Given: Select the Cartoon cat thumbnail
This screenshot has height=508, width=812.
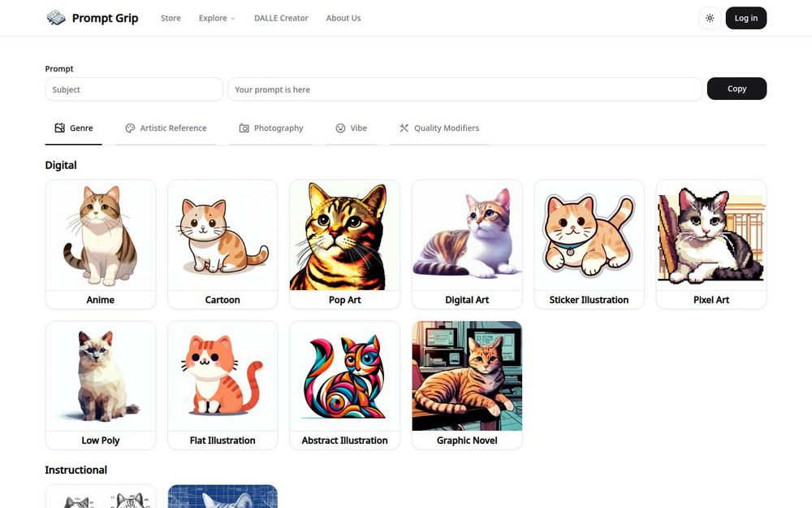Looking at the screenshot, I should pos(222,236).
